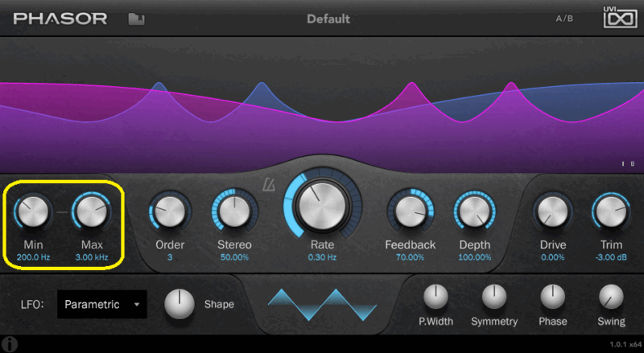Toggle the A/B comparison
This screenshot has height=353, width=644.
click(x=564, y=18)
